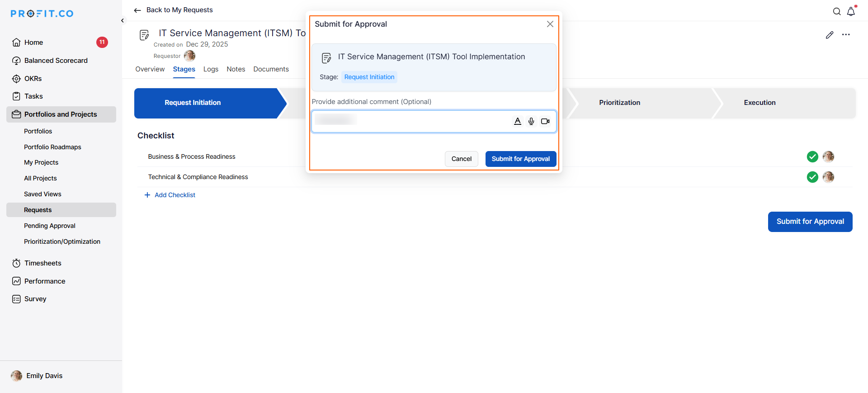Screen dimensions: 868x393
Task: Open text formatting options icon
Action: point(518,121)
